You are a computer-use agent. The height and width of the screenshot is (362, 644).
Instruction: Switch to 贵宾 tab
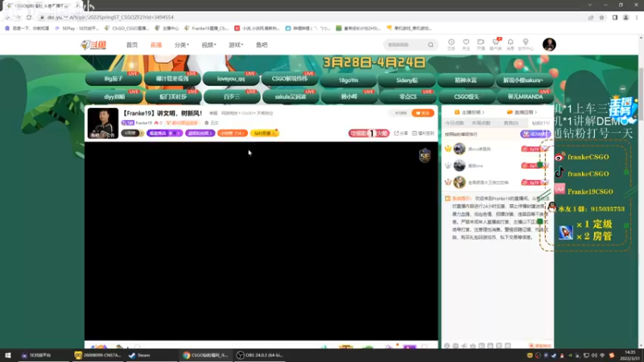click(x=510, y=123)
